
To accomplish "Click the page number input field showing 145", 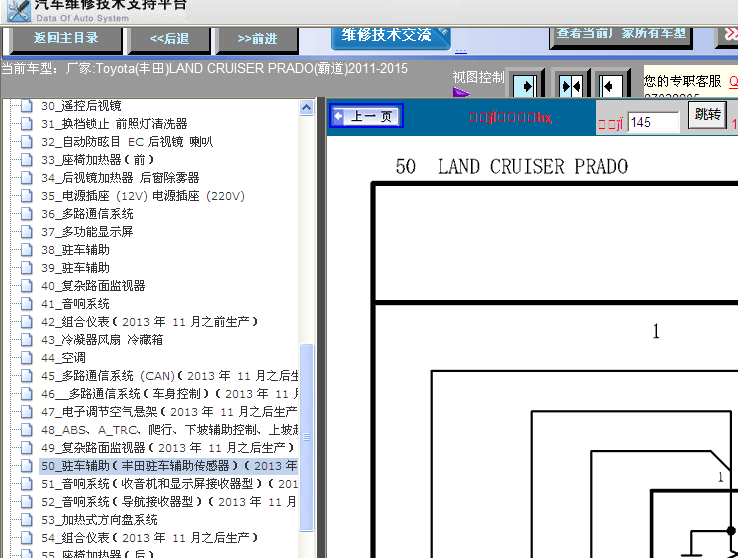I will click(653, 122).
